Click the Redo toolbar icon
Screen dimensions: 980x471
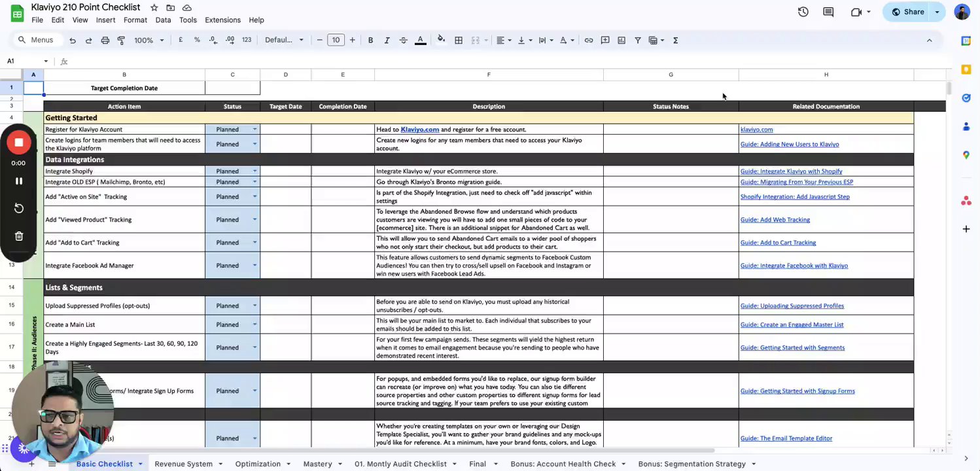tap(88, 41)
